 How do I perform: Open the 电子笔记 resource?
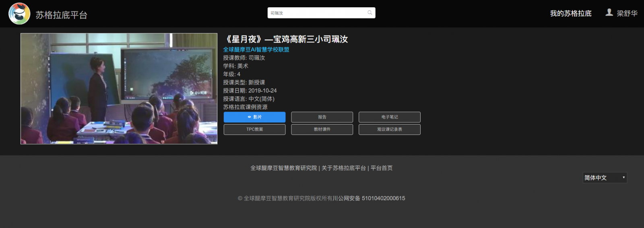[x=389, y=117]
